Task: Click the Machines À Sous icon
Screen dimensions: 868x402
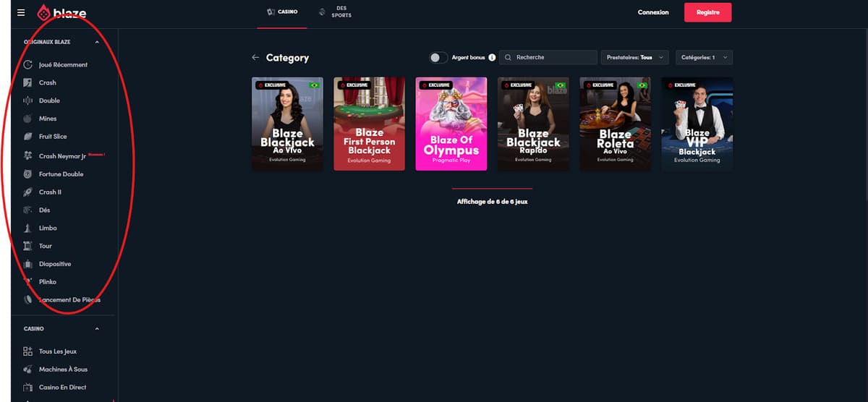Action: pos(28,369)
